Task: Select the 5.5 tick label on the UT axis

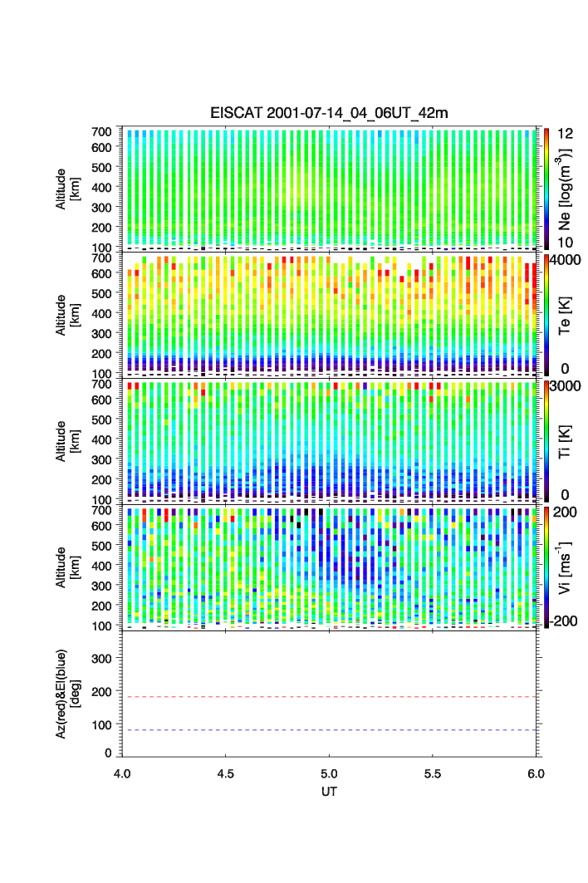Action: point(433,773)
